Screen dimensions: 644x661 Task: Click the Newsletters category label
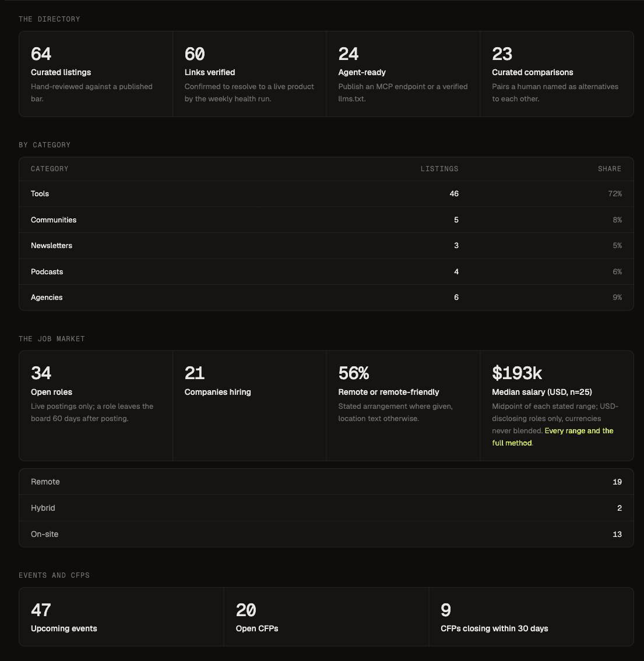(51, 246)
